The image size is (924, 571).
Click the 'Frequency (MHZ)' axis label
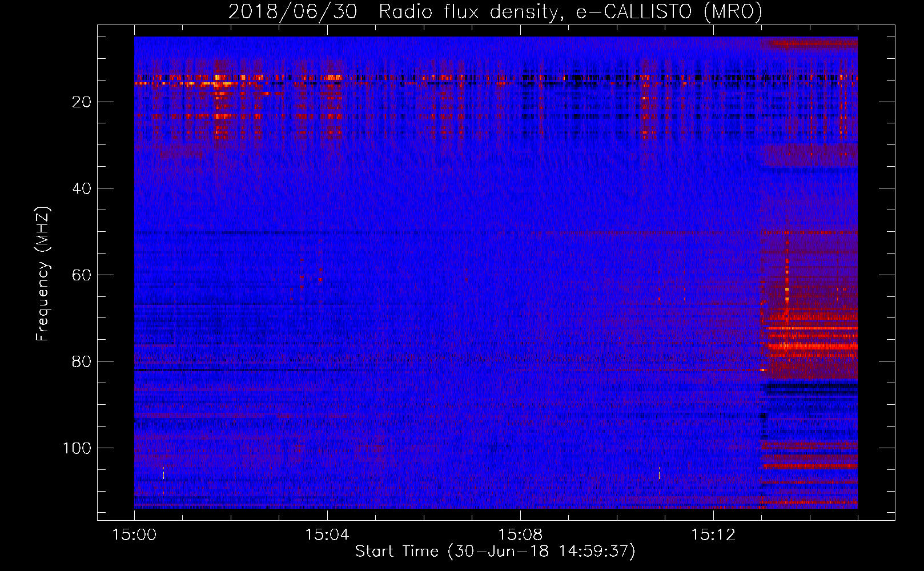43,274
